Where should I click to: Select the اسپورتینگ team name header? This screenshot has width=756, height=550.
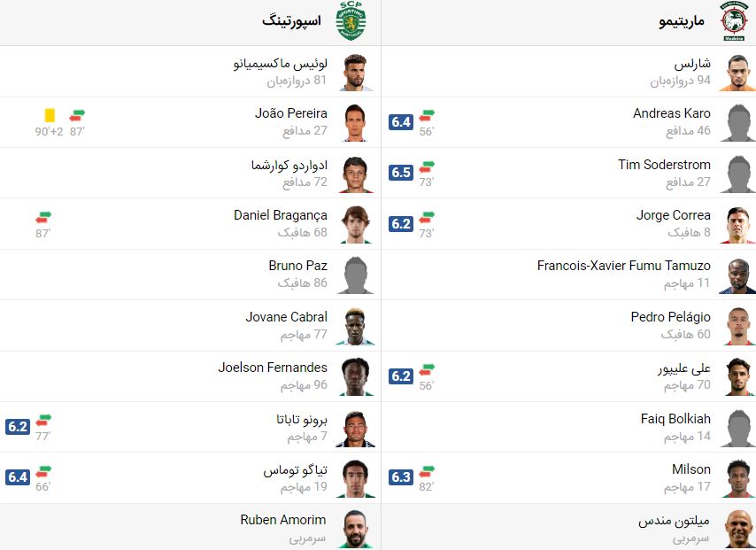291,20
